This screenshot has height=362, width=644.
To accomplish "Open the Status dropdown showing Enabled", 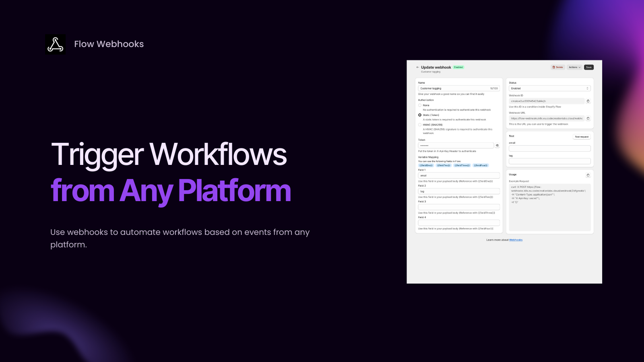I will tap(550, 88).
